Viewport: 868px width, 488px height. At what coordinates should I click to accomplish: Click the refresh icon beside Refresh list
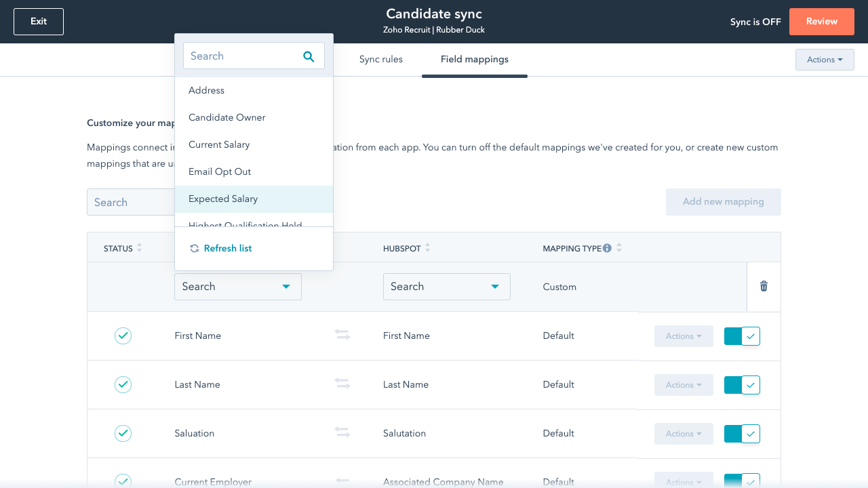coord(193,248)
